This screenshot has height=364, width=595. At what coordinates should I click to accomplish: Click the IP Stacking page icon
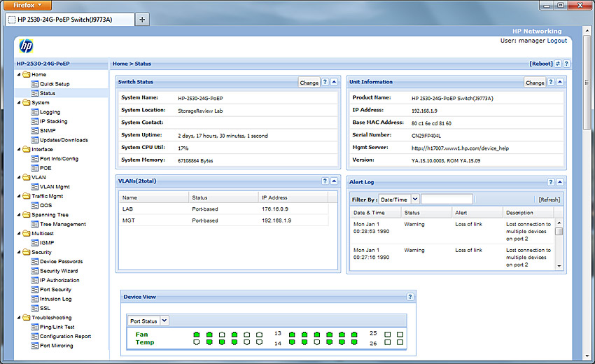click(x=34, y=122)
